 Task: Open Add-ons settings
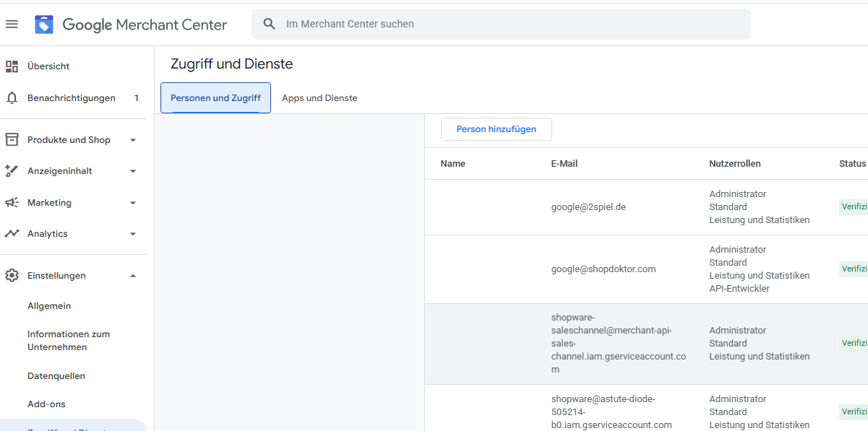[x=46, y=404]
